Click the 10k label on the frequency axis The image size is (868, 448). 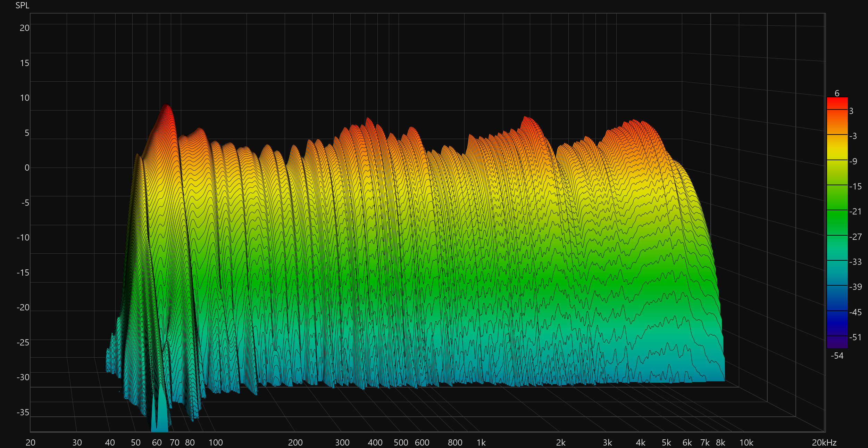746,442
